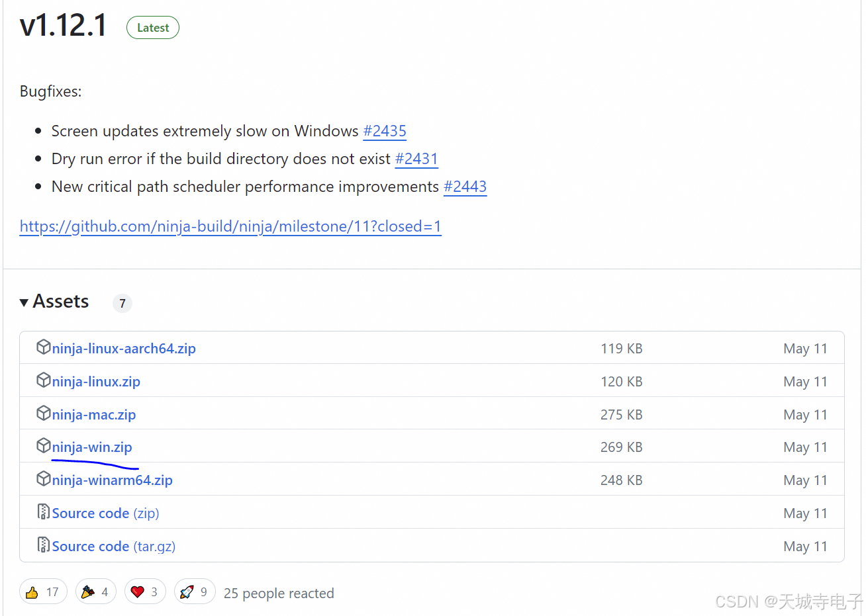Click the file icon beside Source code (tar.gz)
Screen dimensions: 866x616
(44, 545)
